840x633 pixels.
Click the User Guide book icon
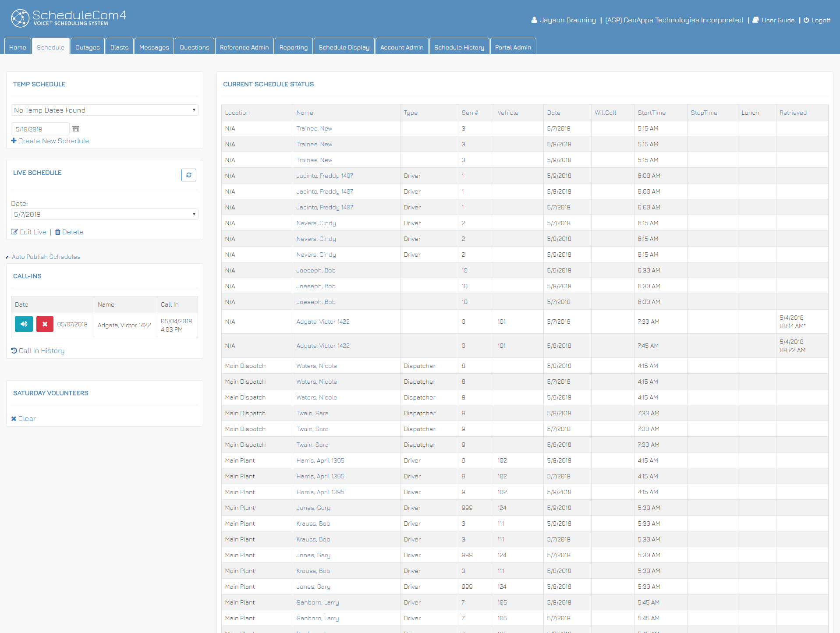pos(756,20)
